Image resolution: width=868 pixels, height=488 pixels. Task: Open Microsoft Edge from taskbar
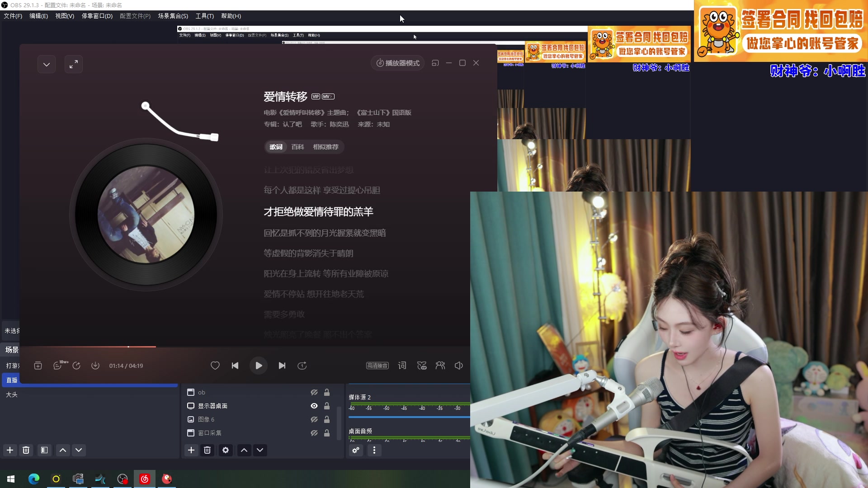pos(34,479)
